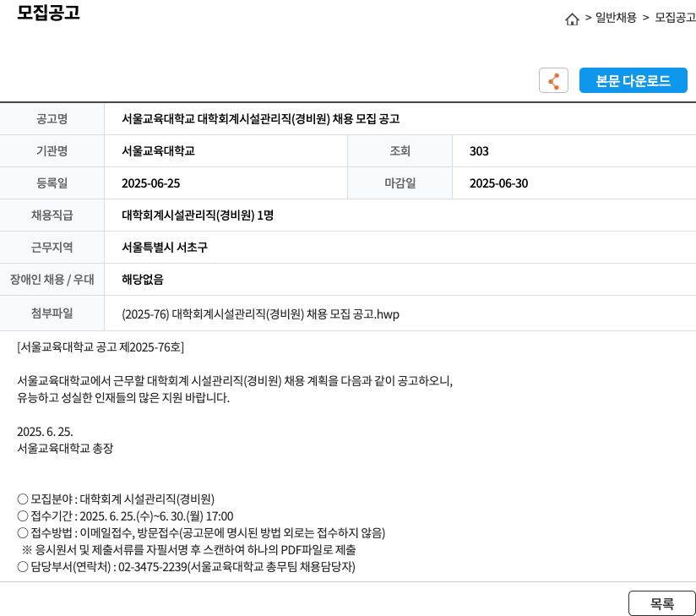Screen dimensions: 696x616
Task: Click the 공고명 row label
Action: pyautogui.click(x=52, y=118)
